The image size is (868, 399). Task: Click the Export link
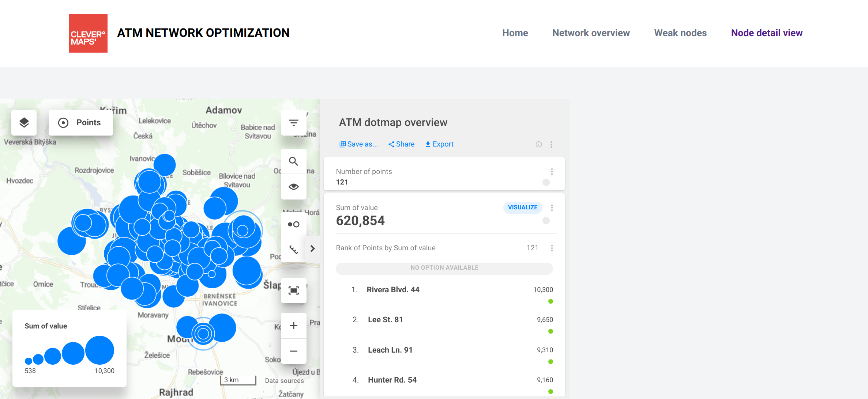click(x=439, y=144)
